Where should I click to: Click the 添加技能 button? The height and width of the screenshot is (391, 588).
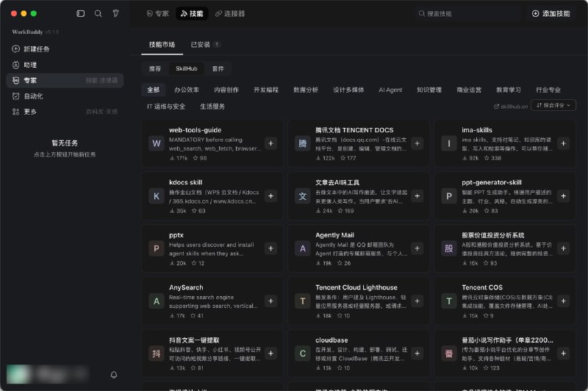tap(551, 13)
